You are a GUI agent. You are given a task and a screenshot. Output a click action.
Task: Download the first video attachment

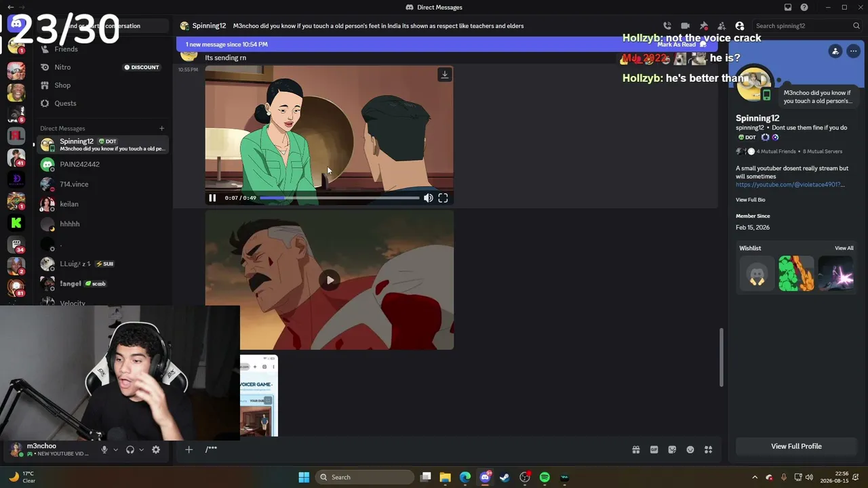(x=445, y=75)
